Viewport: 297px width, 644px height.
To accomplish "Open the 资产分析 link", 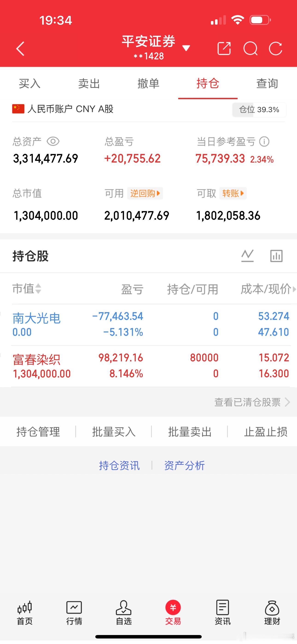I will (x=184, y=465).
